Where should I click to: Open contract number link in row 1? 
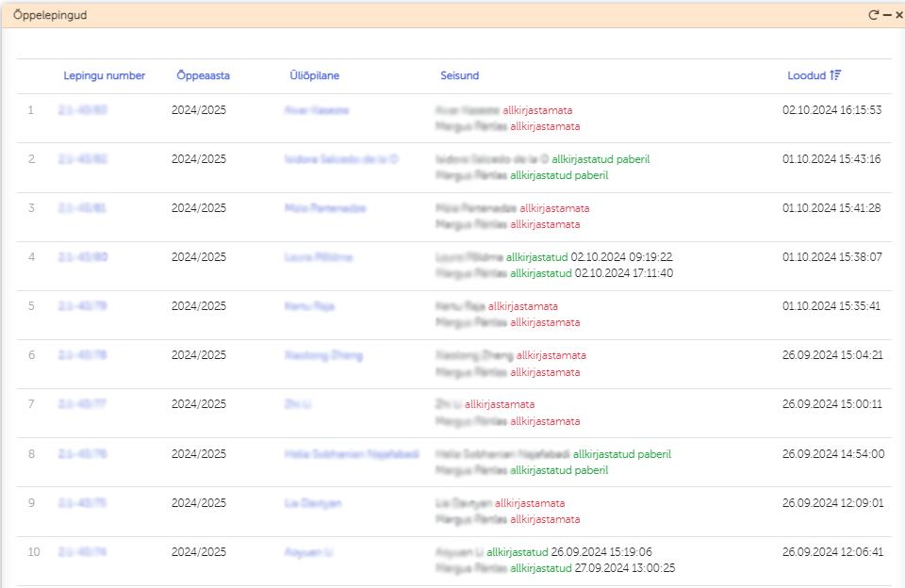(83, 110)
